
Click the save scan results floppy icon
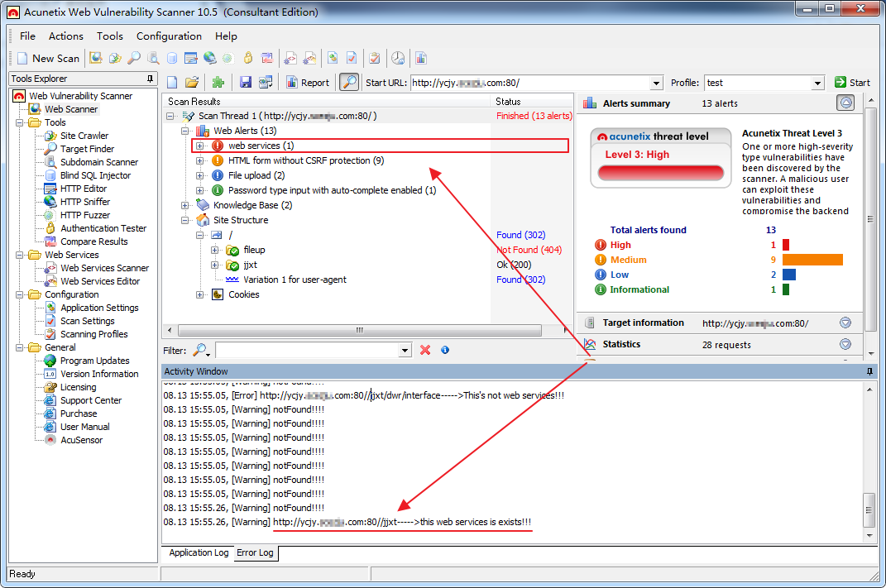[245, 82]
